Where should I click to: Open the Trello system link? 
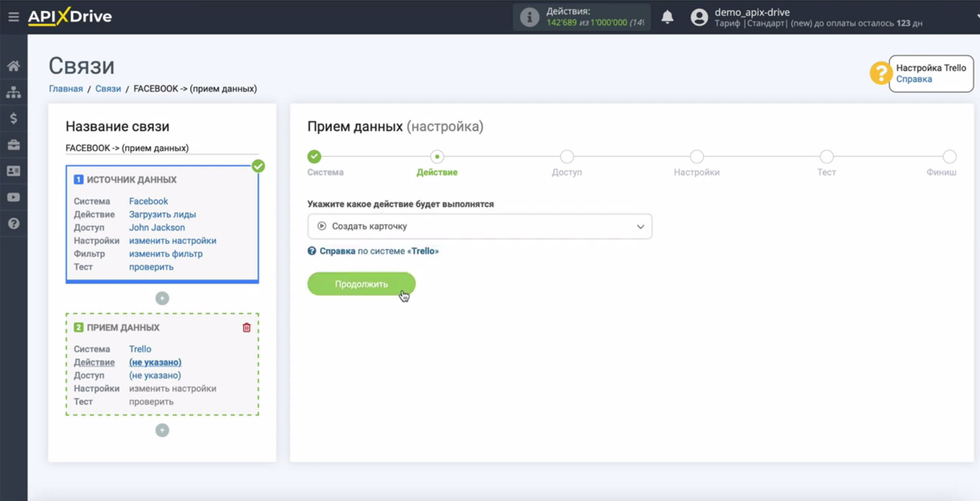(140, 349)
